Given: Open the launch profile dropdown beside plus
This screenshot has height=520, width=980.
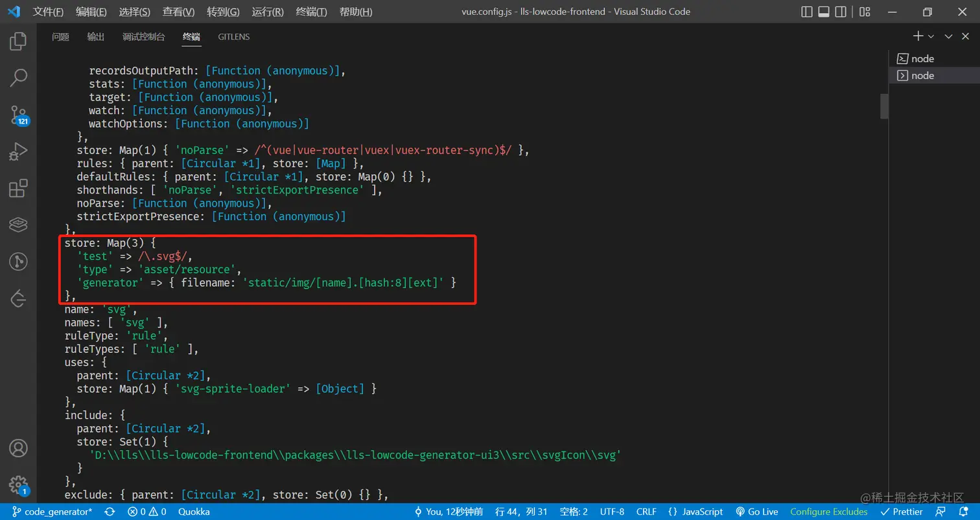Looking at the screenshot, I should click(931, 36).
